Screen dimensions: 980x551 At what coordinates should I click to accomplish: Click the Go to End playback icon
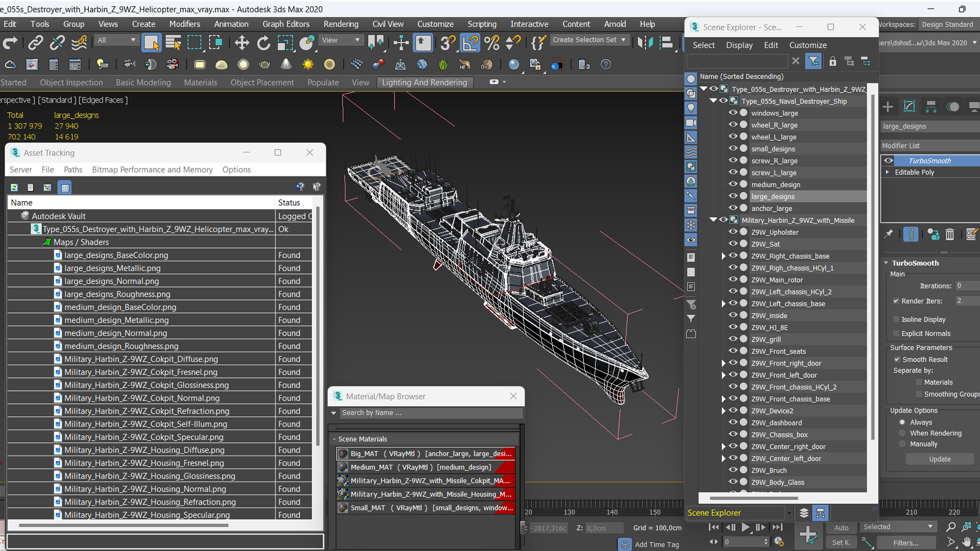click(x=777, y=527)
